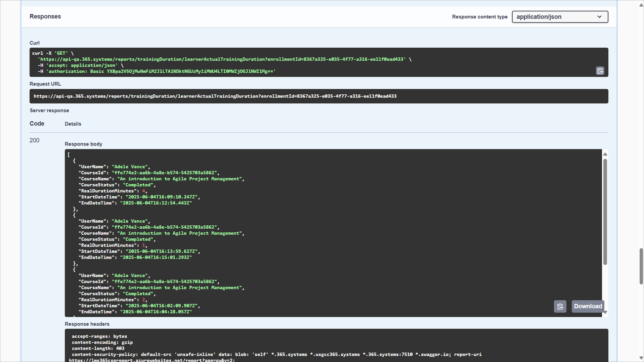
Task: Download the response body
Action: [588, 306]
